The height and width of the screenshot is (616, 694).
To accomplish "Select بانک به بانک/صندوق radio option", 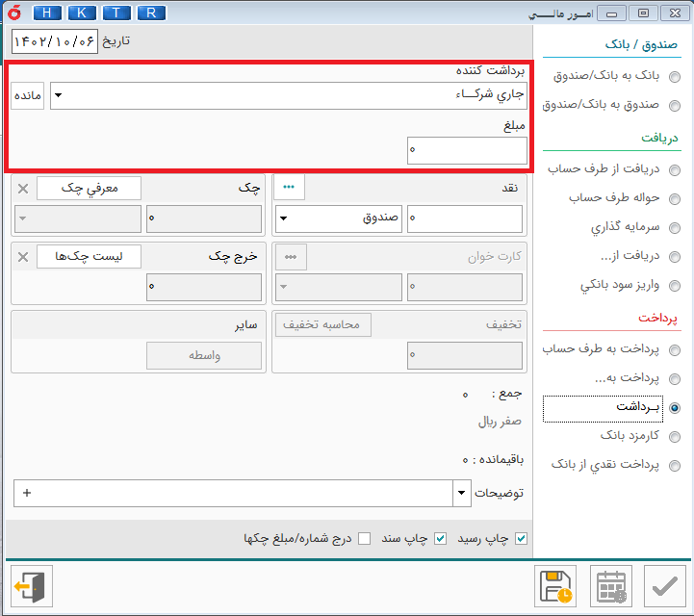I will pos(675,77).
